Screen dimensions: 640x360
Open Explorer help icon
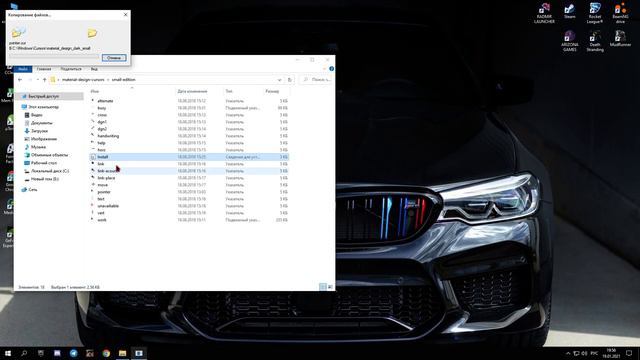point(331,69)
